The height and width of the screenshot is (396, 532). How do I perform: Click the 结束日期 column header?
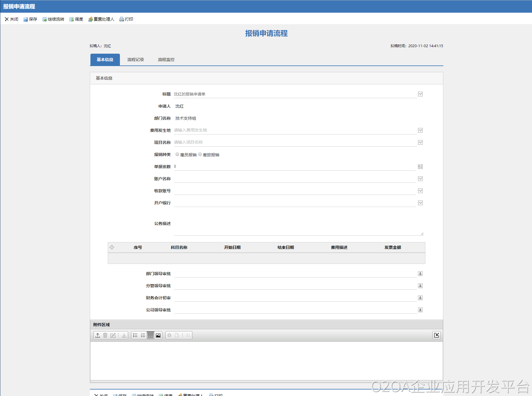286,247
